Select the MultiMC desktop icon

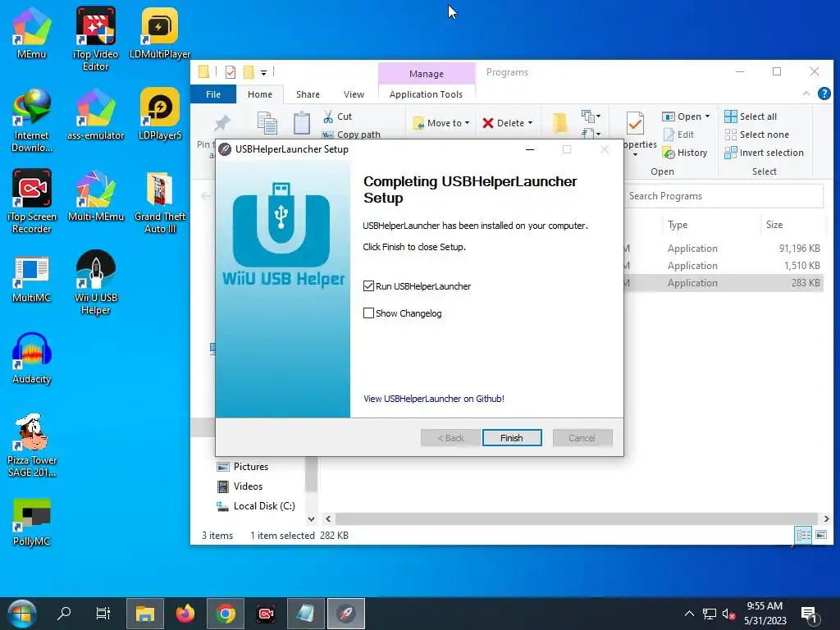pos(32,279)
